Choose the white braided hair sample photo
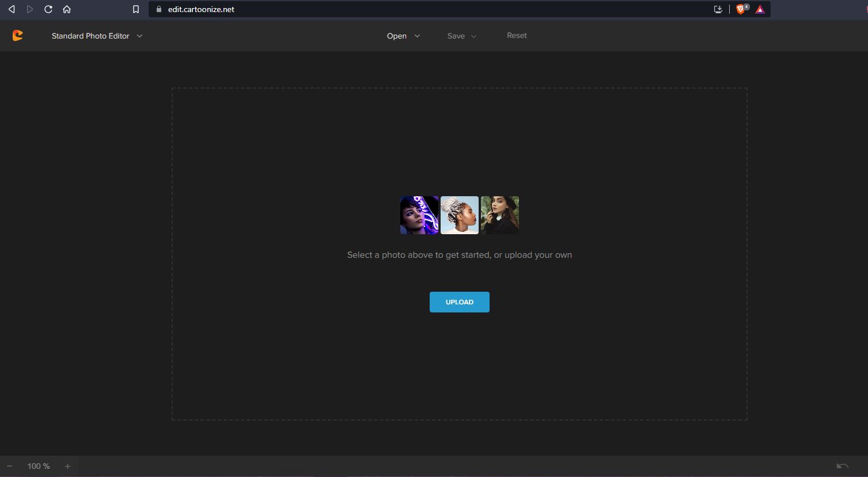868x477 pixels. pos(459,215)
